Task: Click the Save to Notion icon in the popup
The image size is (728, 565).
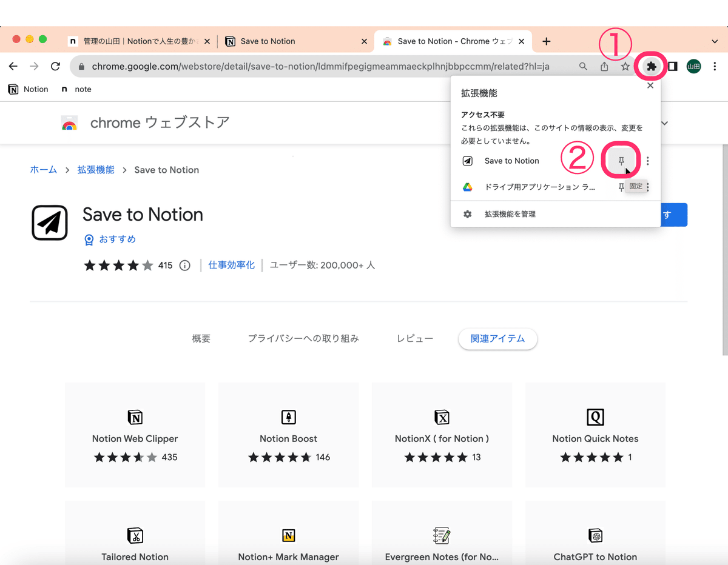Action: (x=467, y=161)
